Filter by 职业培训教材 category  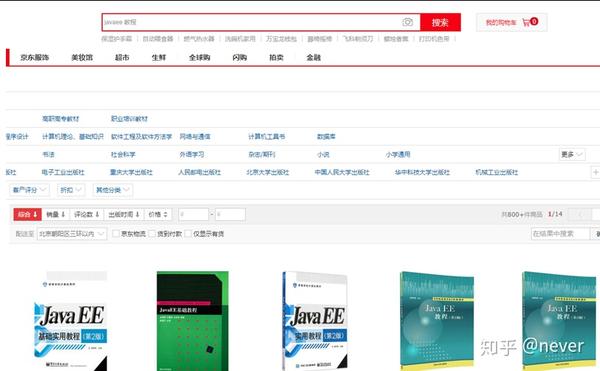(x=129, y=119)
